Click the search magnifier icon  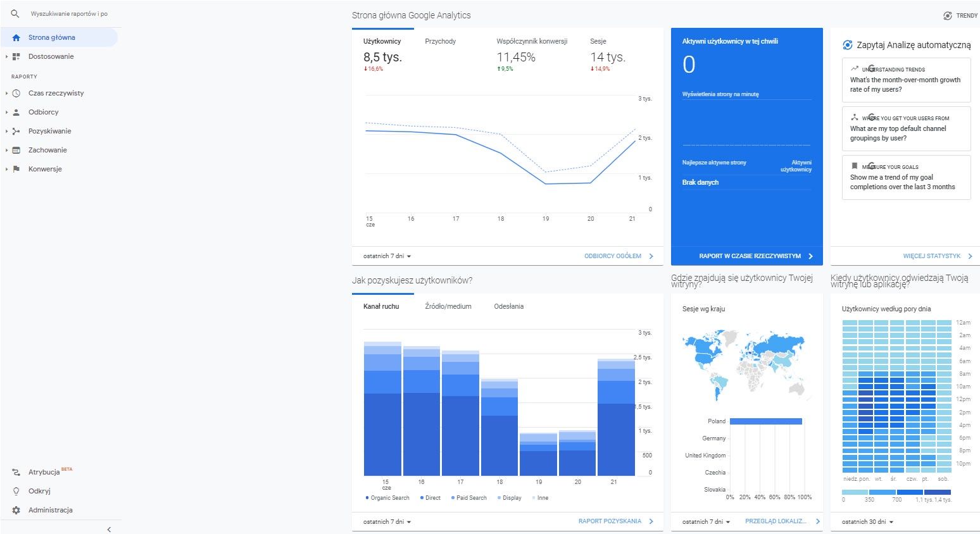click(15, 13)
